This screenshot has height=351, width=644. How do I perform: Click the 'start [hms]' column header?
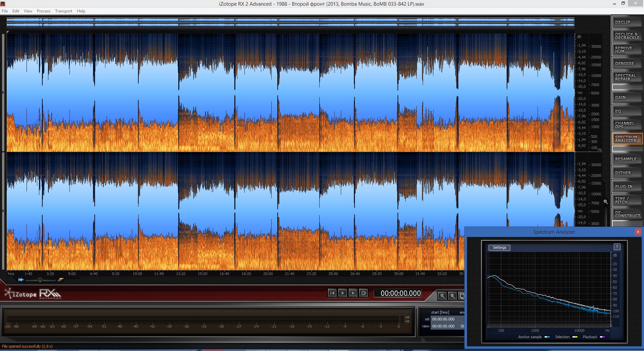coord(440,312)
